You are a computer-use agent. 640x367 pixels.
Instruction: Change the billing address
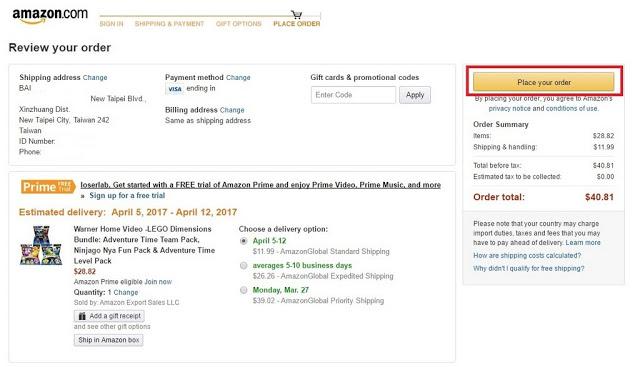[232, 110]
